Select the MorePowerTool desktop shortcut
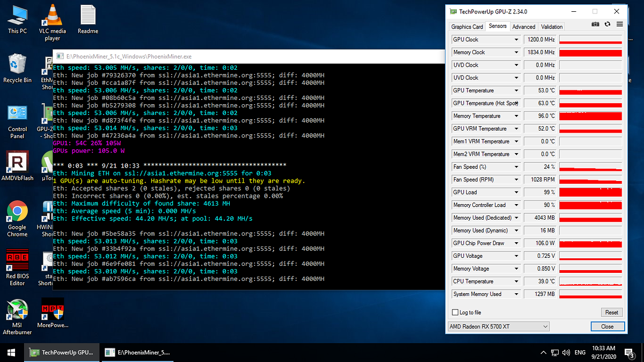Image resolution: width=644 pixels, height=362 pixels. tap(53, 313)
